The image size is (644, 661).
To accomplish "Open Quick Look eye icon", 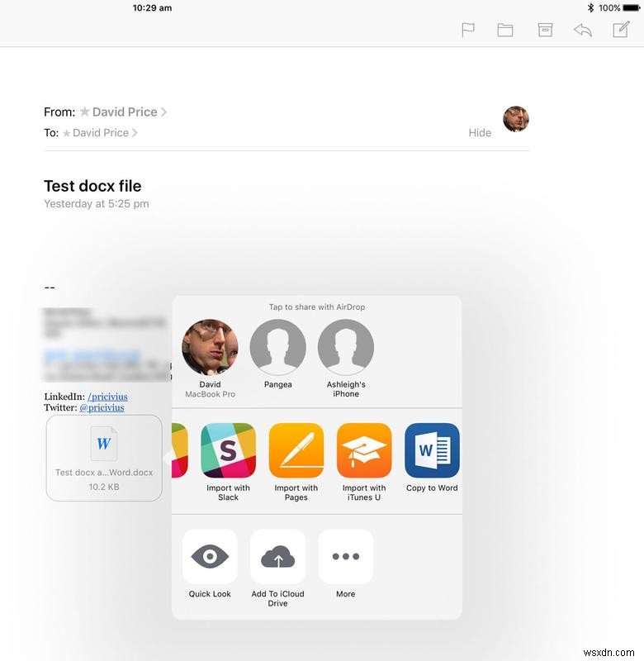I will coord(210,556).
